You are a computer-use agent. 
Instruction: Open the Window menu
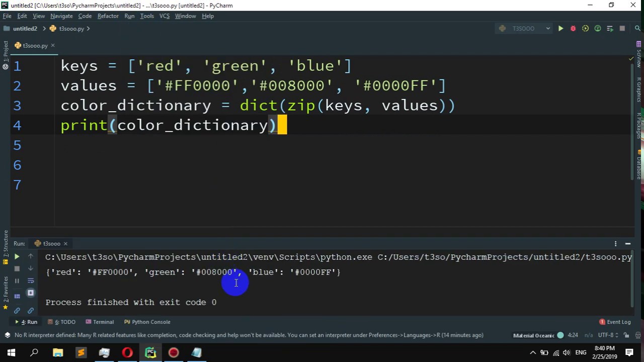tap(185, 16)
